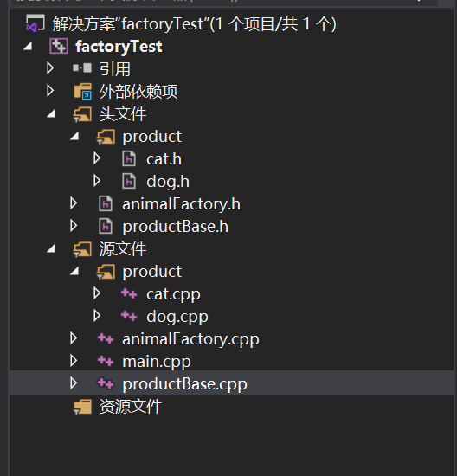Open animalFactory.h file name

pos(181,204)
